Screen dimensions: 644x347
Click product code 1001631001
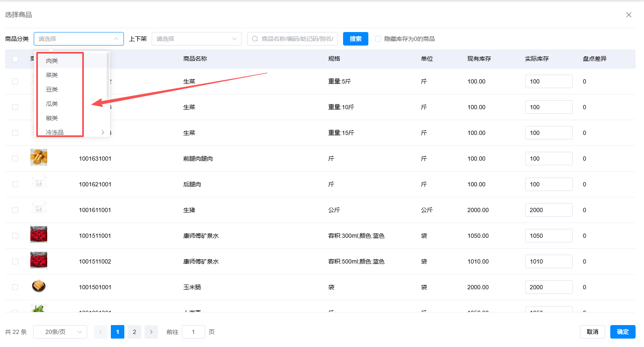pos(95,159)
